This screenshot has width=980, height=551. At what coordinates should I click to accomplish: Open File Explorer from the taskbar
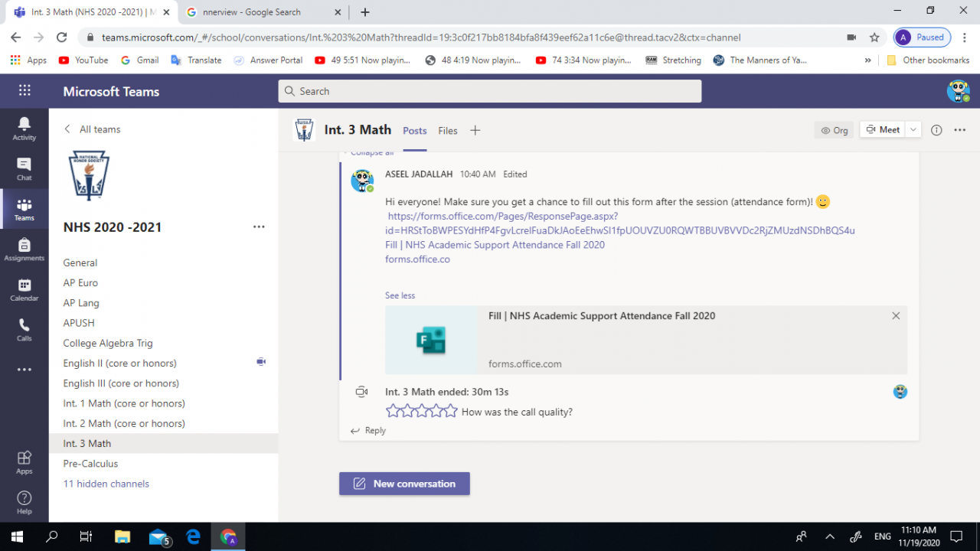click(x=122, y=536)
